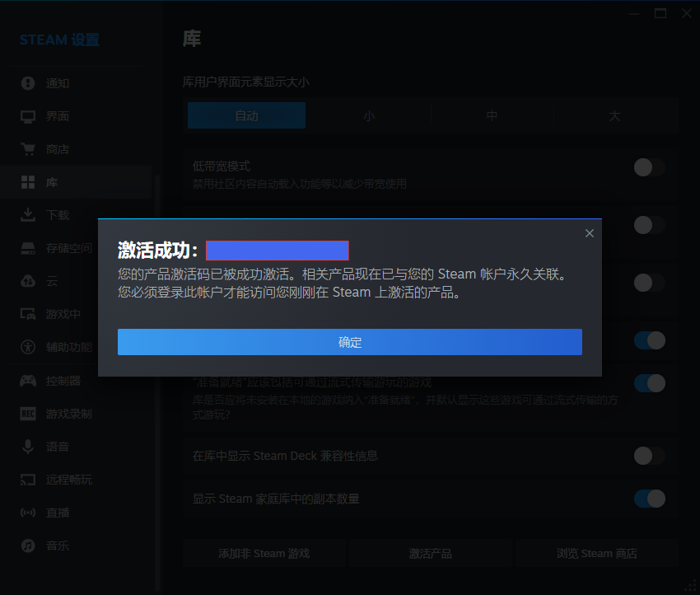The height and width of the screenshot is (595, 700).
Task: Click the 添加非 Steam 游戏 button
Action: [x=264, y=554]
